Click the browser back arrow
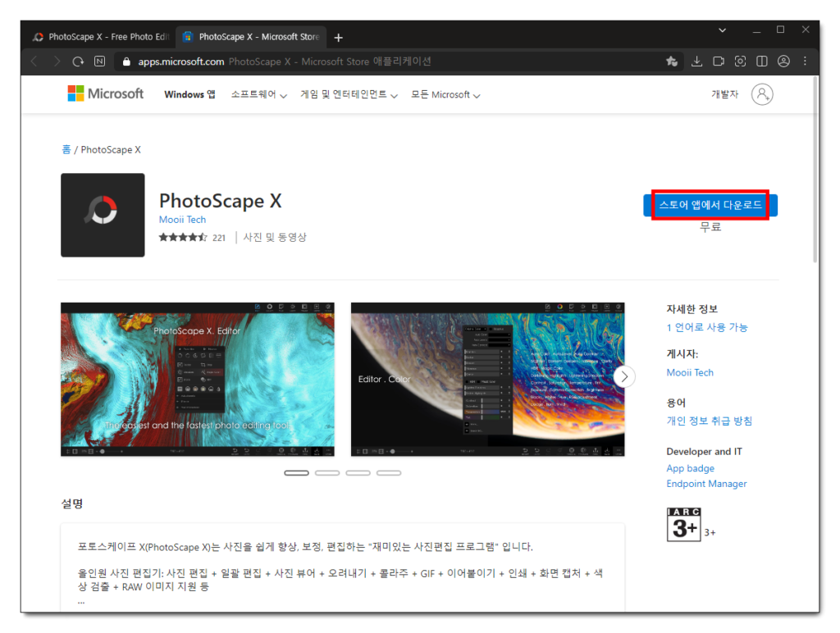This screenshot has width=840, height=633. pos(34,61)
